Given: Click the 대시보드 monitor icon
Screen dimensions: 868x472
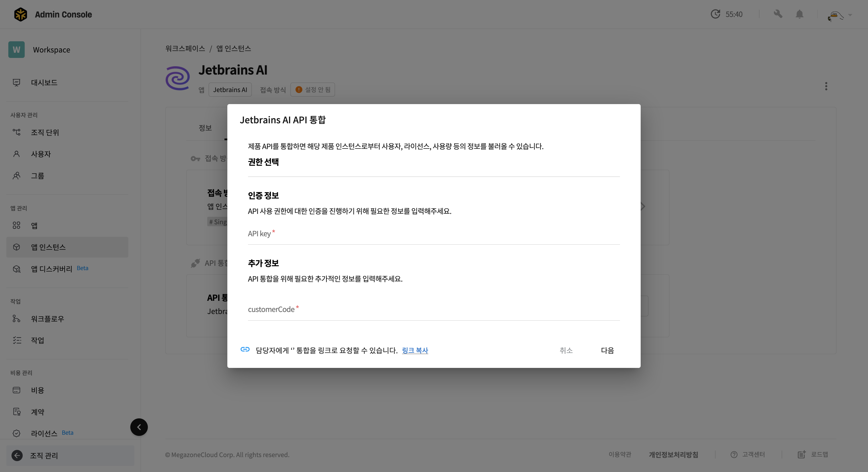Looking at the screenshot, I should point(17,83).
